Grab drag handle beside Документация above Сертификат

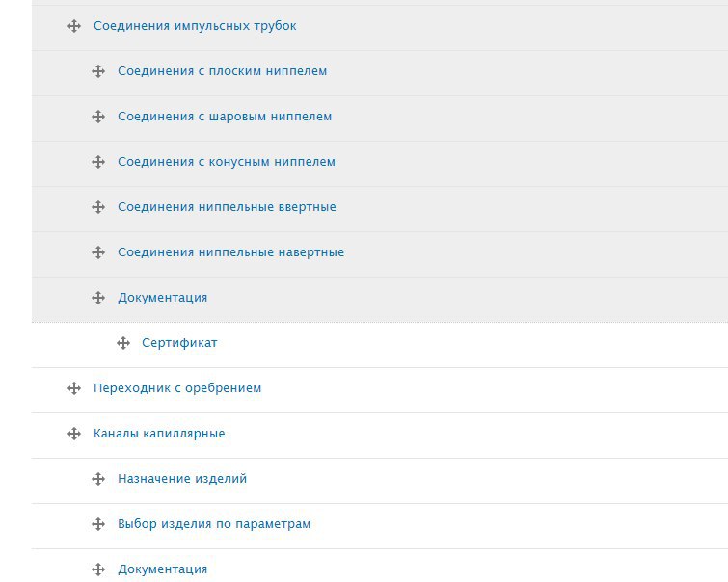98,298
